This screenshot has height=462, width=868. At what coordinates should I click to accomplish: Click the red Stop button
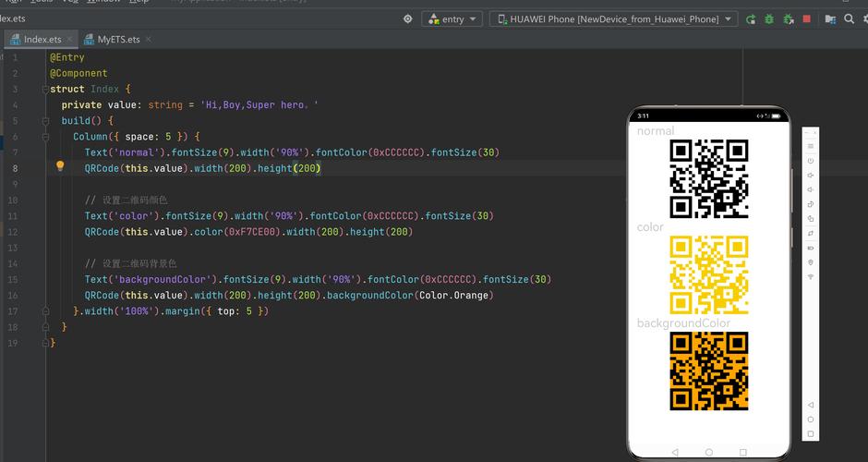point(806,18)
